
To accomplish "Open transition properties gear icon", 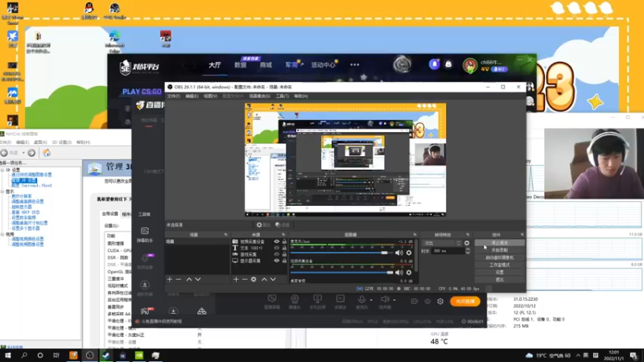I will click(x=467, y=243).
